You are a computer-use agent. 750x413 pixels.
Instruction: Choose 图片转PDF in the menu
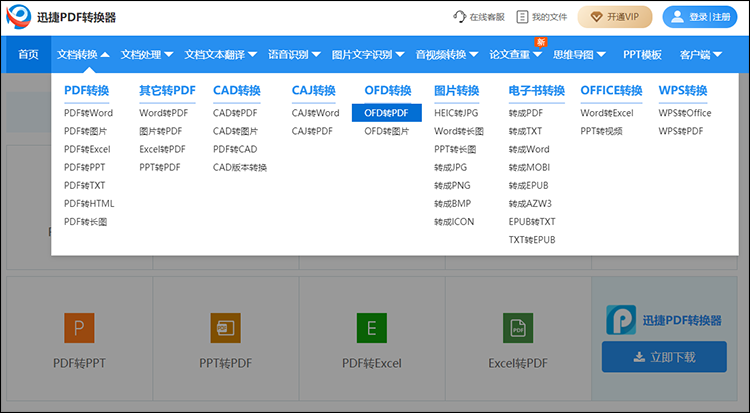(161, 131)
